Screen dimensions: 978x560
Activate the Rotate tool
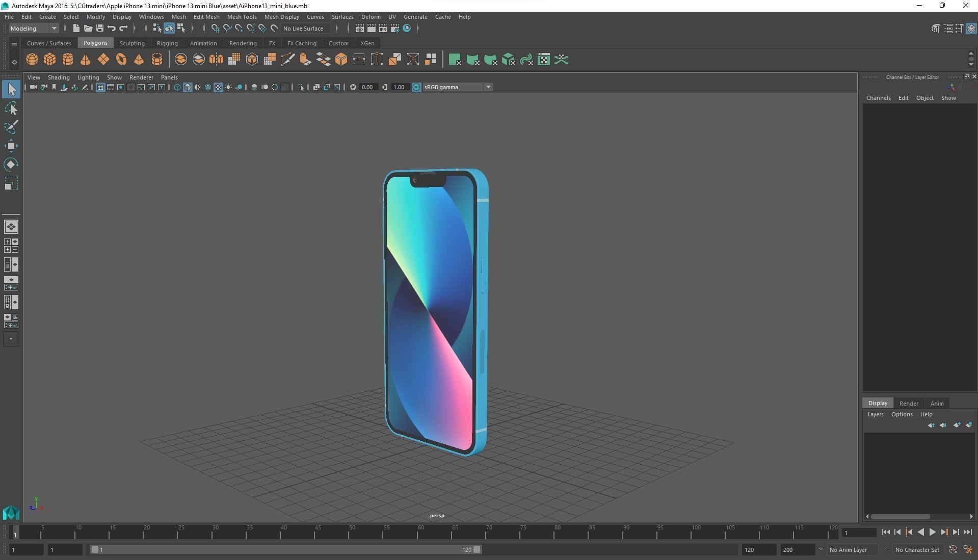(x=11, y=165)
